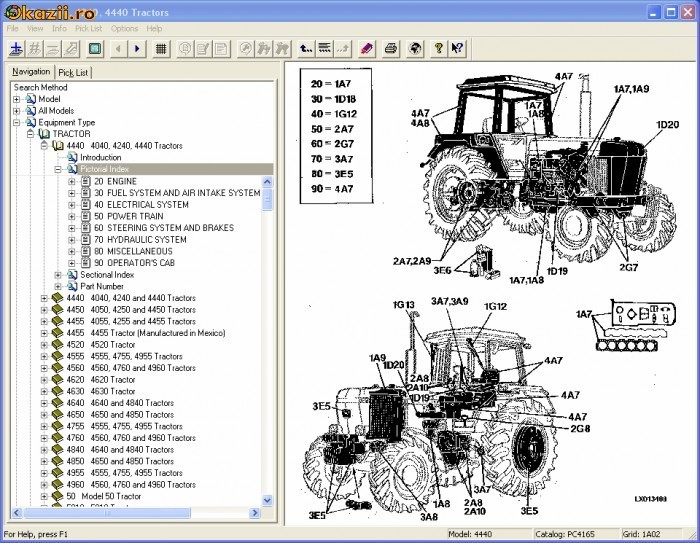This screenshot has height=543, width=700.
Task: Click the black grid toolbar icon
Action: click(x=161, y=49)
